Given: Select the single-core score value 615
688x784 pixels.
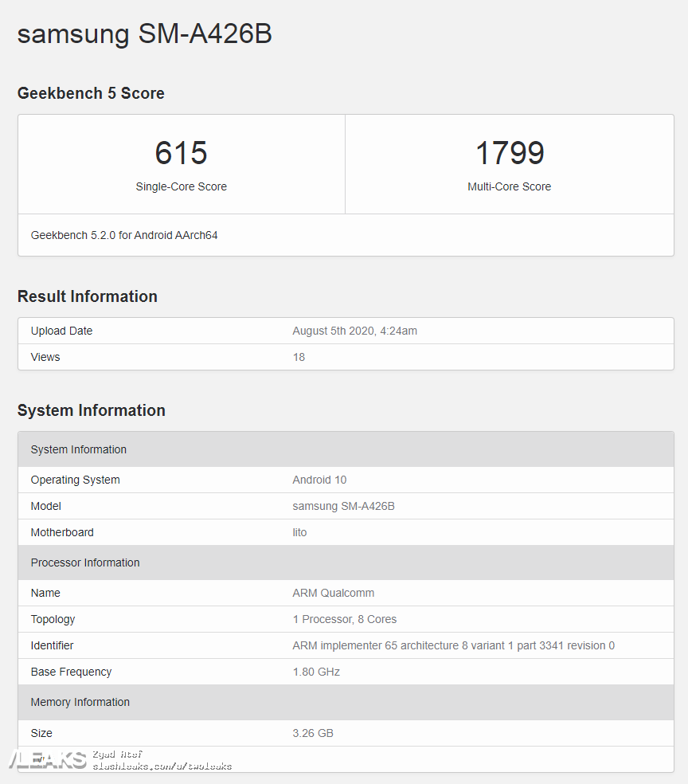Looking at the screenshot, I should click(x=181, y=152).
